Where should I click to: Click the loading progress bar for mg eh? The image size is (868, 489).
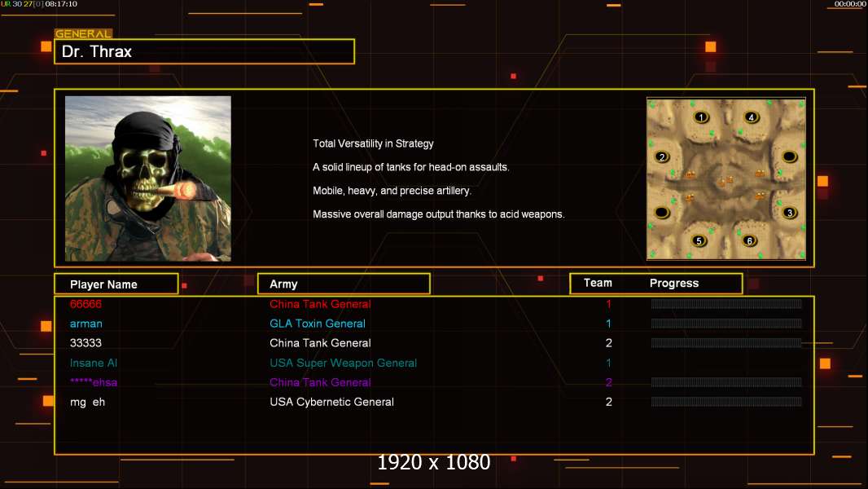[726, 402]
